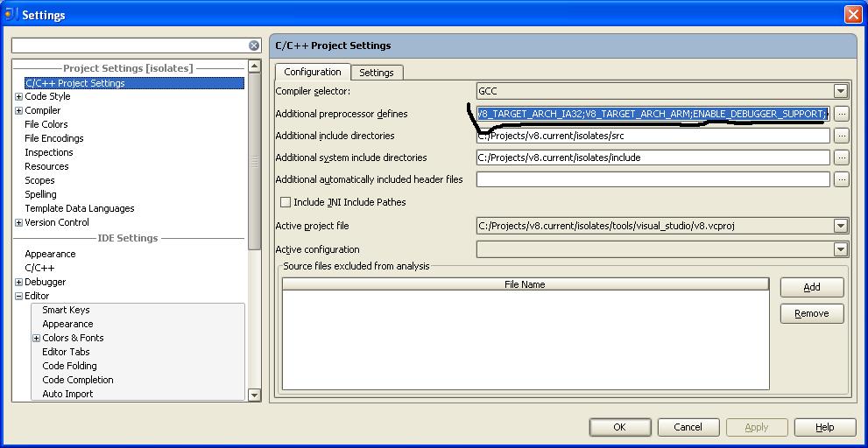The height and width of the screenshot is (448, 868).
Task: Click the settings tree scrollbar thumb
Action: [254, 161]
